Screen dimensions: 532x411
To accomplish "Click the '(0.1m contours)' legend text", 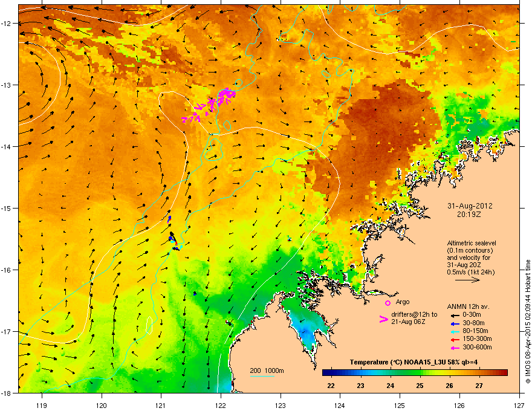I will click(470, 251).
